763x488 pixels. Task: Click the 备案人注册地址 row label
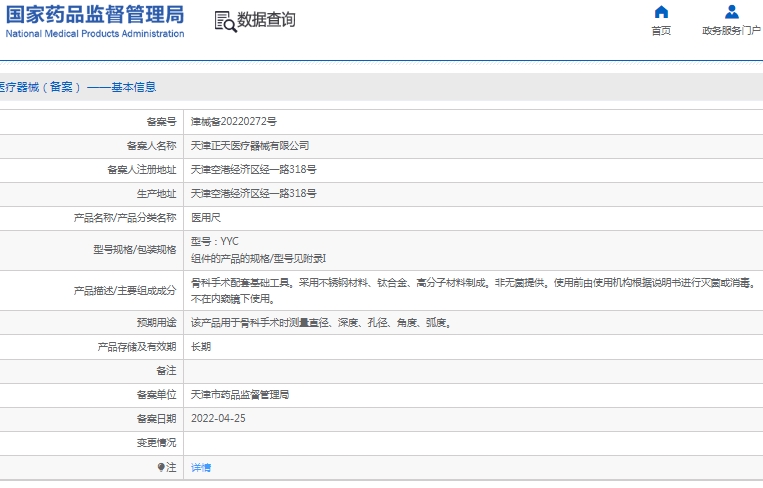point(142,169)
